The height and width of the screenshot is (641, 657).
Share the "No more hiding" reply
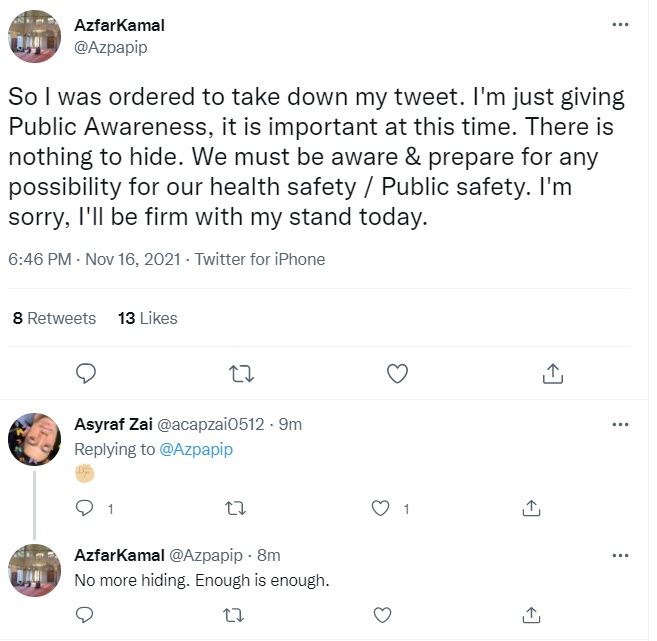point(532,613)
